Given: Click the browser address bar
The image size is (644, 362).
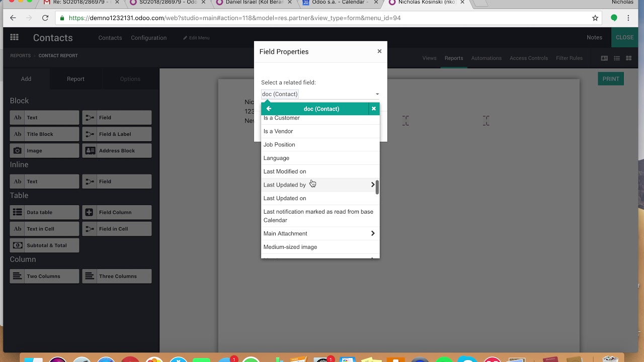Looking at the screenshot, I should pos(322,18).
